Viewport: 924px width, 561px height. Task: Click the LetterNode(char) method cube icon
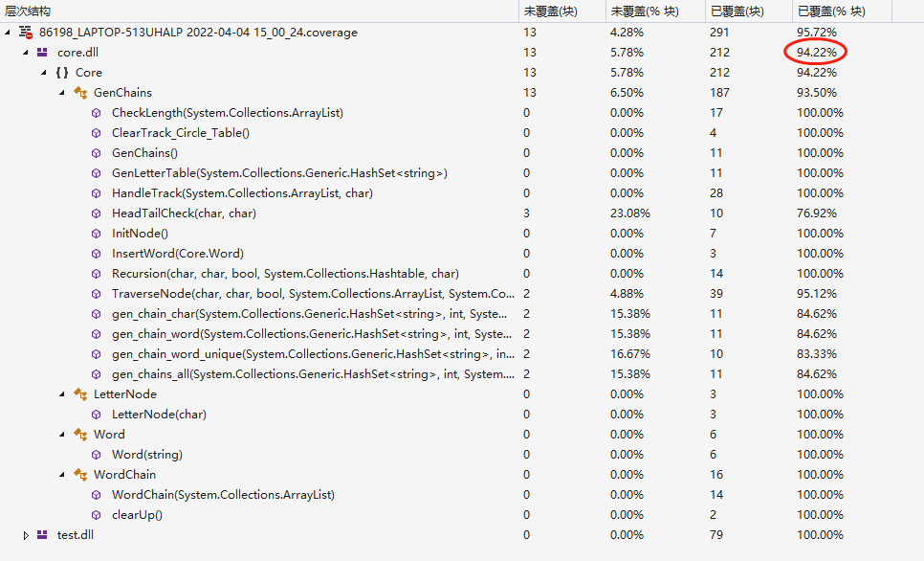(x=96, y=415)
